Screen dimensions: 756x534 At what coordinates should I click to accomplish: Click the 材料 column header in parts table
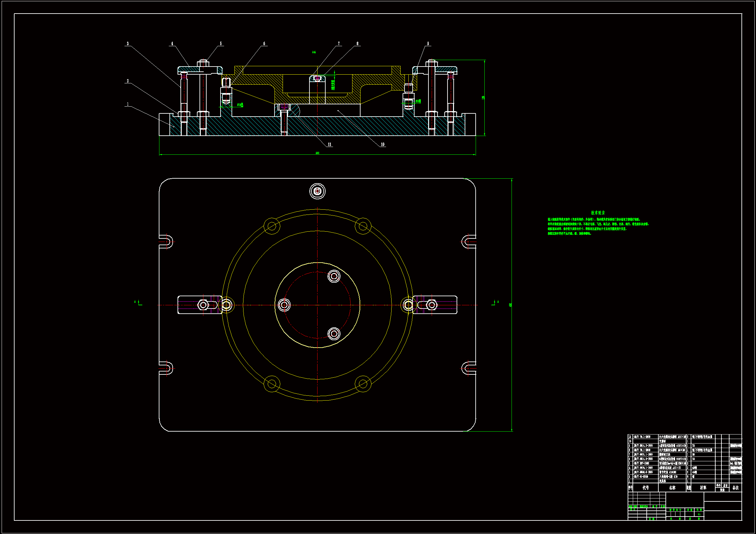[703, 487]
